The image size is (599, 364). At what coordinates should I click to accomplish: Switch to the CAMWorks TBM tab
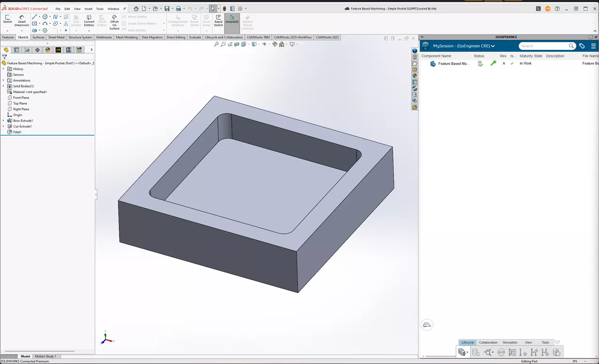pos(258,37)
